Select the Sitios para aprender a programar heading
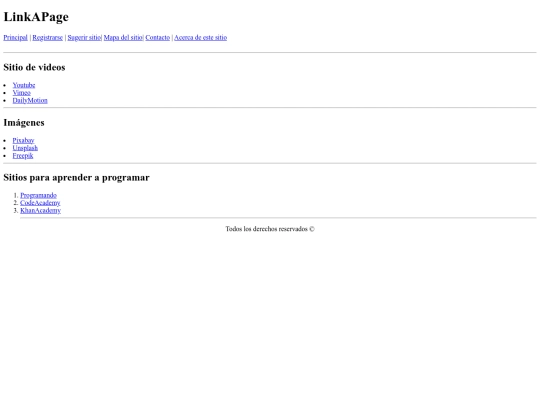 [76, 178]
